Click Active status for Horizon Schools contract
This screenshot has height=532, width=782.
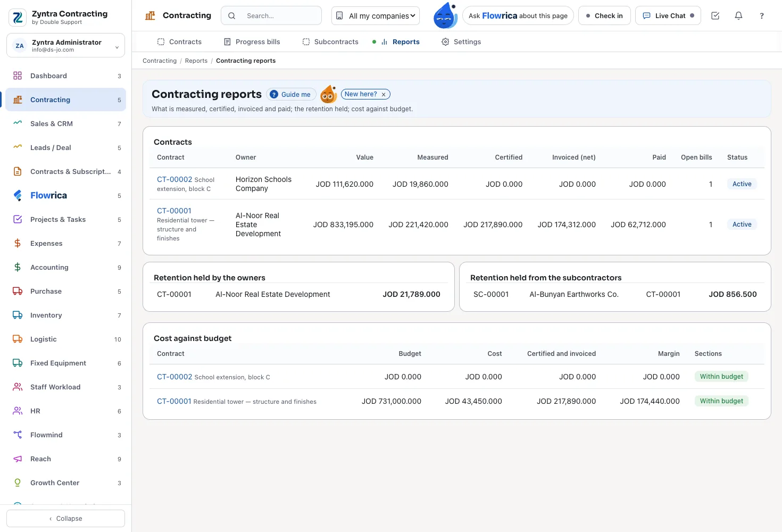click(742, 184)
